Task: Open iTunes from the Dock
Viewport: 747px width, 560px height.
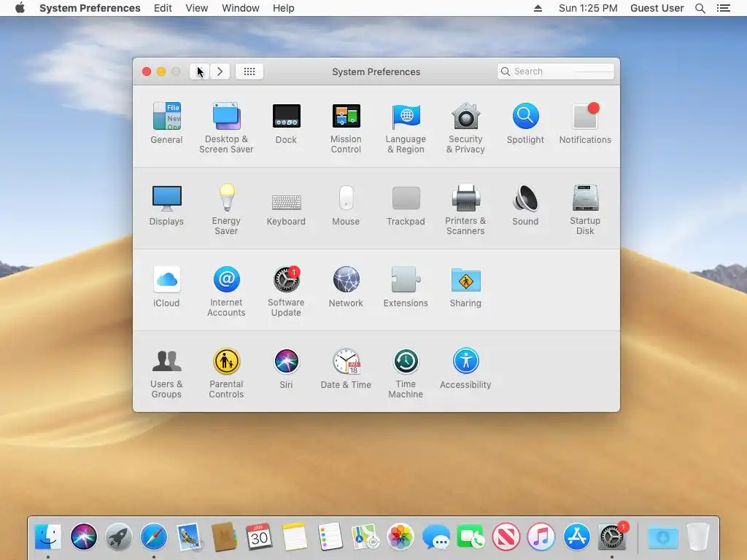Action: pos(541,536)
